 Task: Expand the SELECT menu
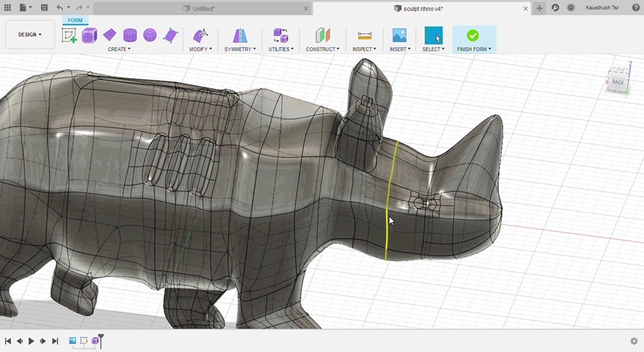point(434,49)
